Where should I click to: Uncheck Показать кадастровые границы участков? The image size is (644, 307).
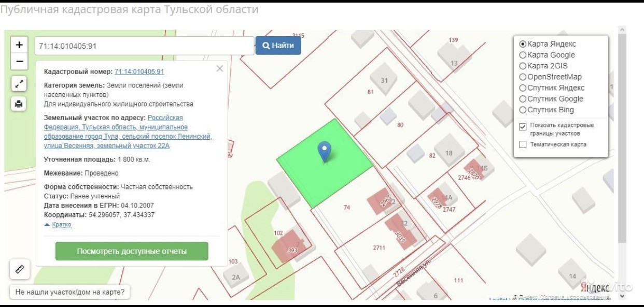(x=523, y=126)
